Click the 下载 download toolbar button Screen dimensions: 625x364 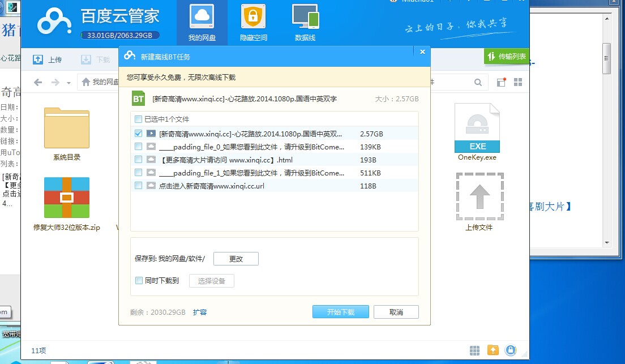click(x=95, y=59)
